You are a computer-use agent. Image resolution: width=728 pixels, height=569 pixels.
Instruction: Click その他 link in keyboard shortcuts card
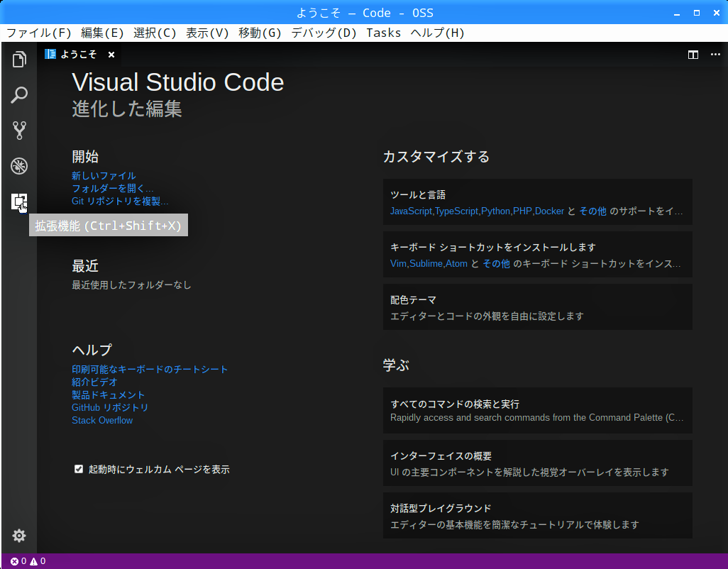click(496, 264)
